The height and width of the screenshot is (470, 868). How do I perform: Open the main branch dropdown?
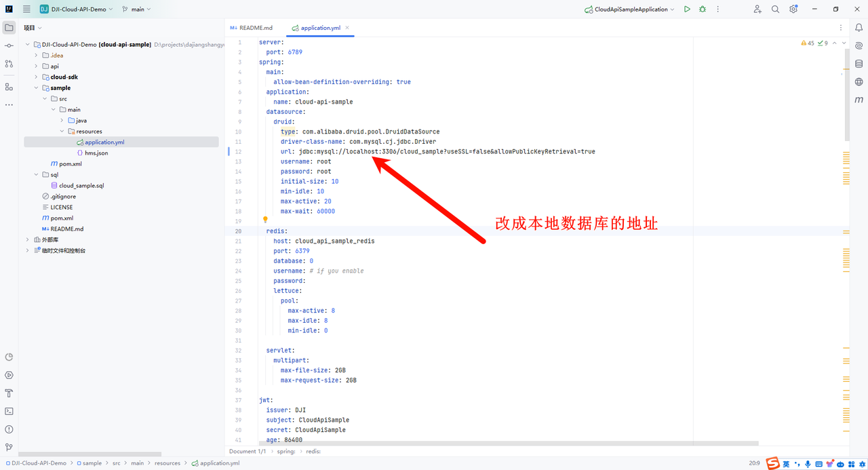pos(136,9)
